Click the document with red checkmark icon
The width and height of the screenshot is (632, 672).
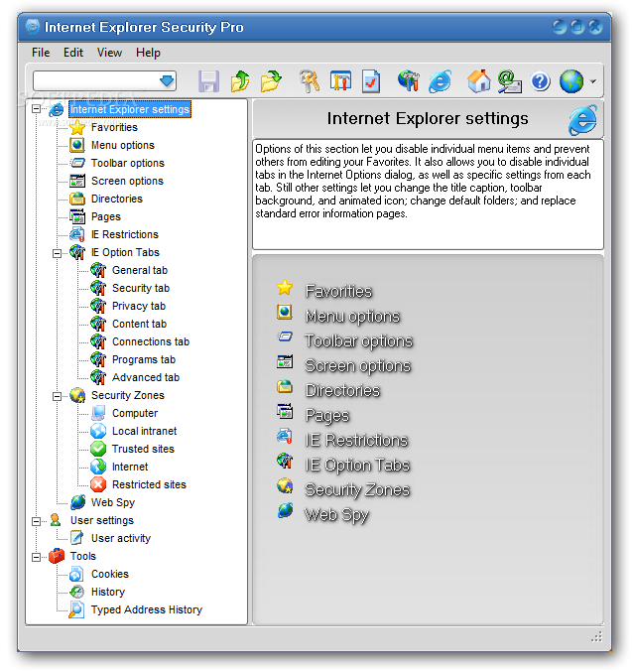pos(371,81)
